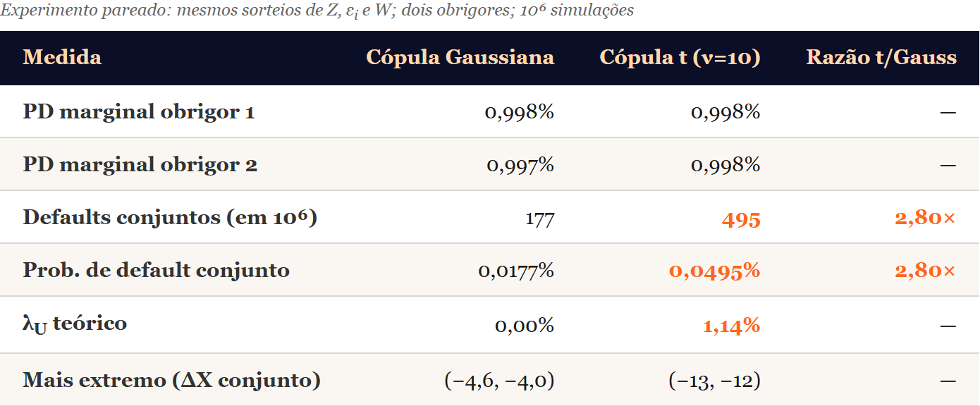Click the Cópula t (ν=10) header
The width and height of the screenshot is (980, 406).
pyautogui.click(x=680, y=57)
